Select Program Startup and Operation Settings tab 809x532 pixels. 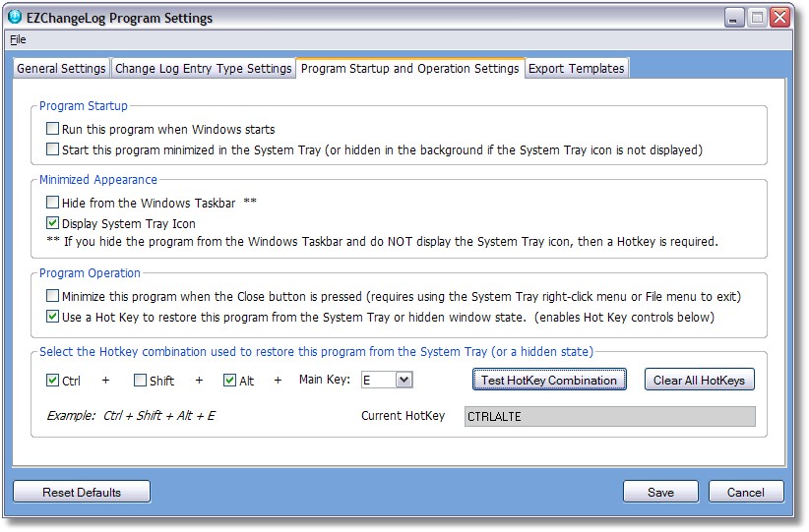410,68
